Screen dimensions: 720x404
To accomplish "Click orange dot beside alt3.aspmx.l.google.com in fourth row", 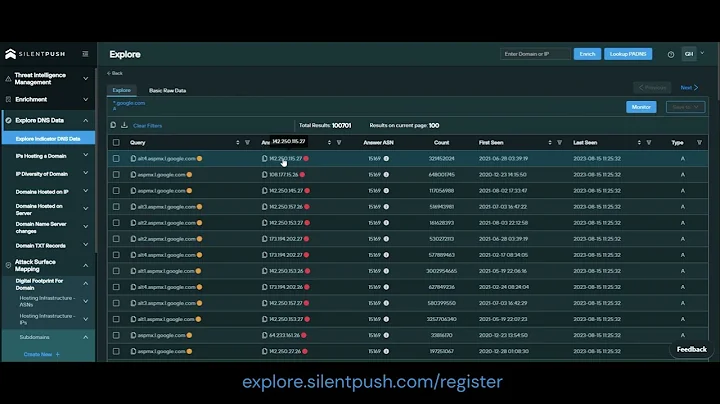I will coord(199,207).
